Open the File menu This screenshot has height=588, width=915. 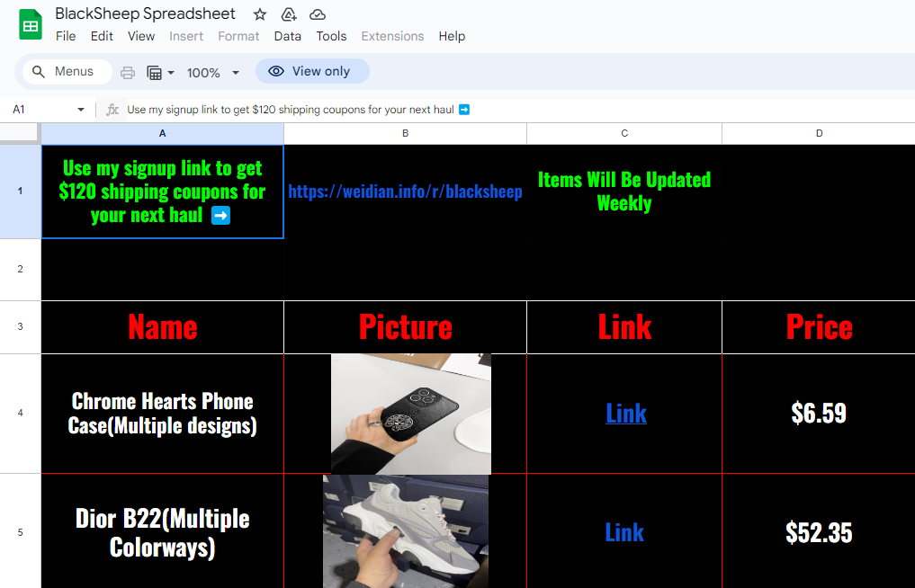(x=66, y=36)
